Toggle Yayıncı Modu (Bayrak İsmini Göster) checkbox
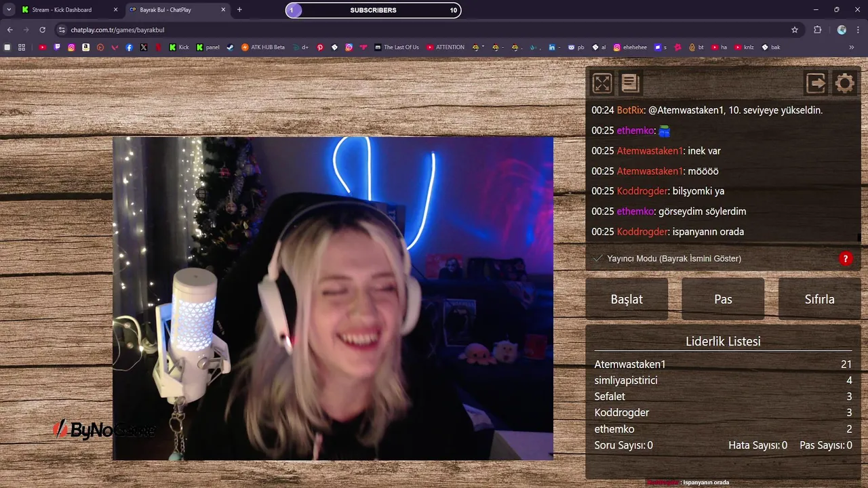The height and width of the screenshot is (488, 868). point(597,258)
